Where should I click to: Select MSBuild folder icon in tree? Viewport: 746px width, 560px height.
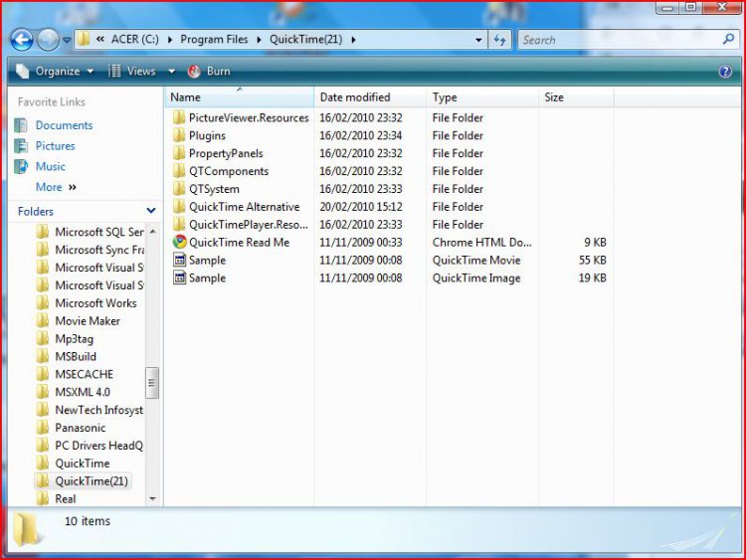click(x=43, y=357)
